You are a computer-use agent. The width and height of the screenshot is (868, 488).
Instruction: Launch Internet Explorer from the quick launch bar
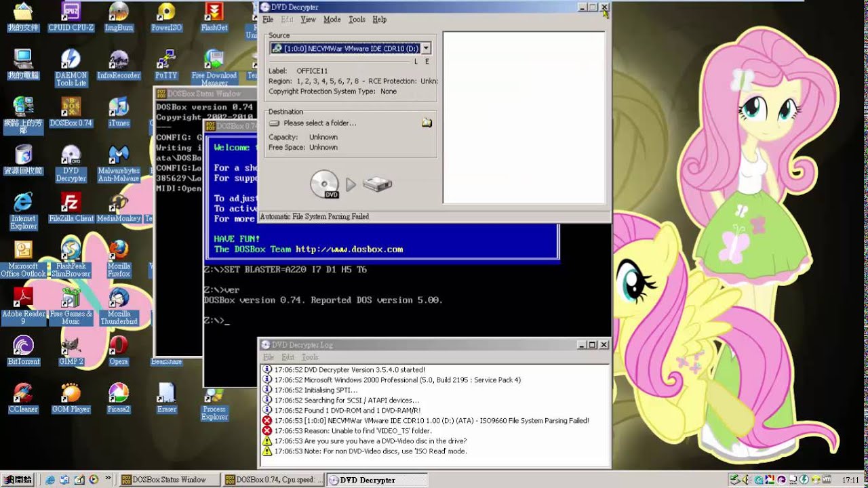point(51,480)
